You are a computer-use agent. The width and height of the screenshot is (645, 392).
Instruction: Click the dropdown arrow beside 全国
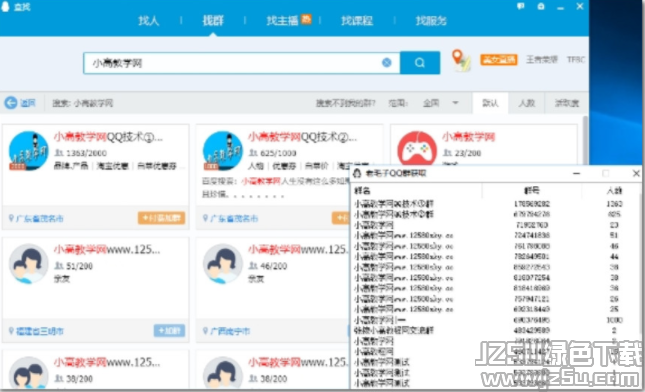(455, 103)
